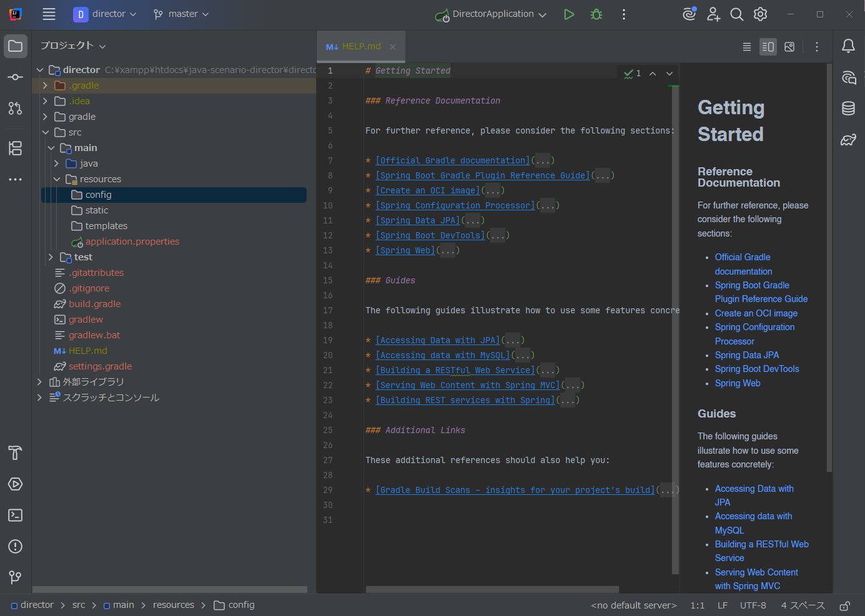Open the main hamburger menu

click(x=49, y=14)
